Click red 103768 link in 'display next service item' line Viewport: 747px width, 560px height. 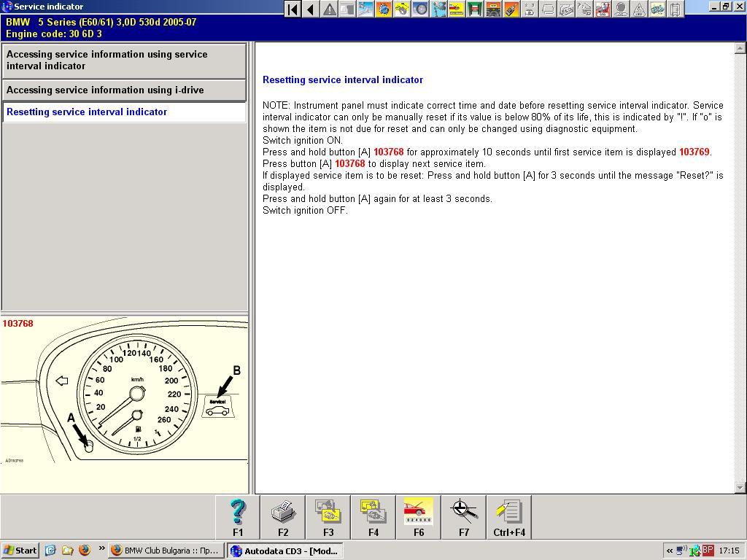pos(349,163)
